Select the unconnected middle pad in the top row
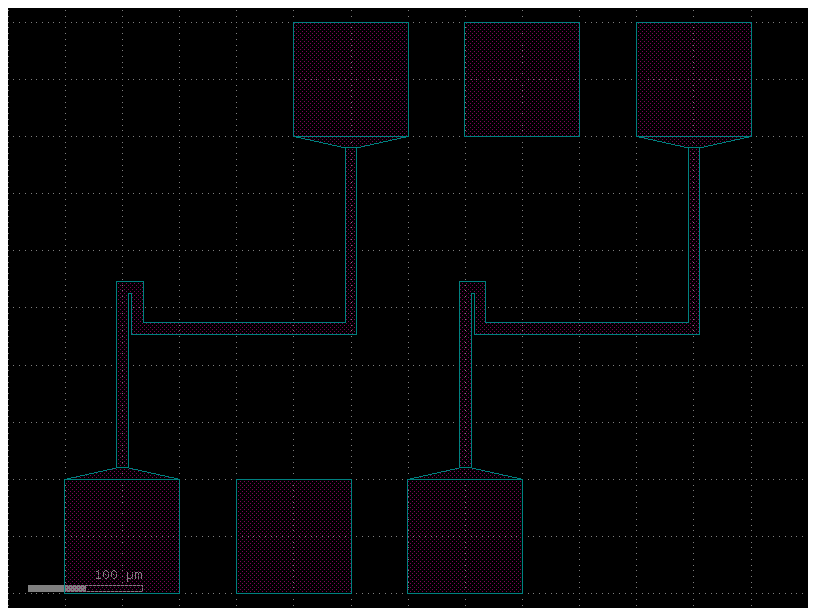Screen dimensions: 816x616 pos(522,80)
